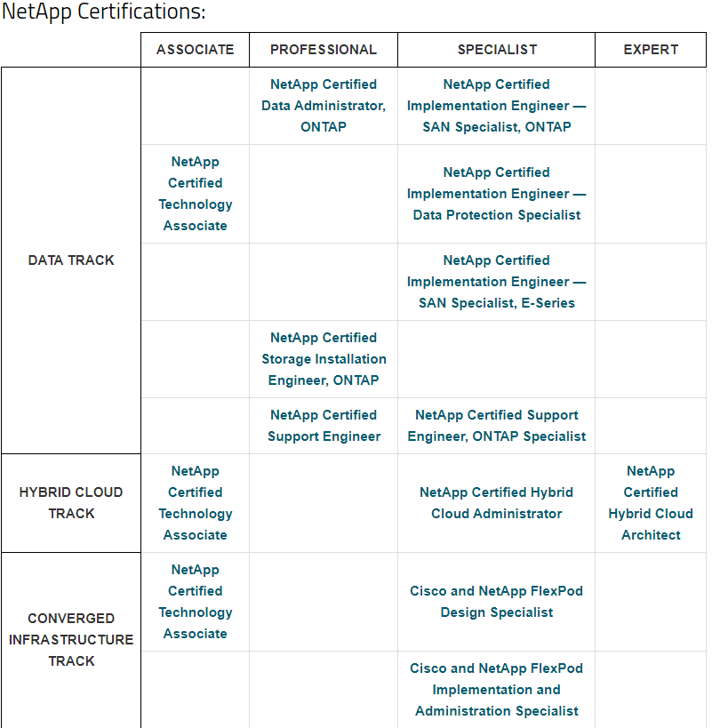
Task: Click the HYBRID CLOUD TRACK row label
Action: click(x=71, y=503)
